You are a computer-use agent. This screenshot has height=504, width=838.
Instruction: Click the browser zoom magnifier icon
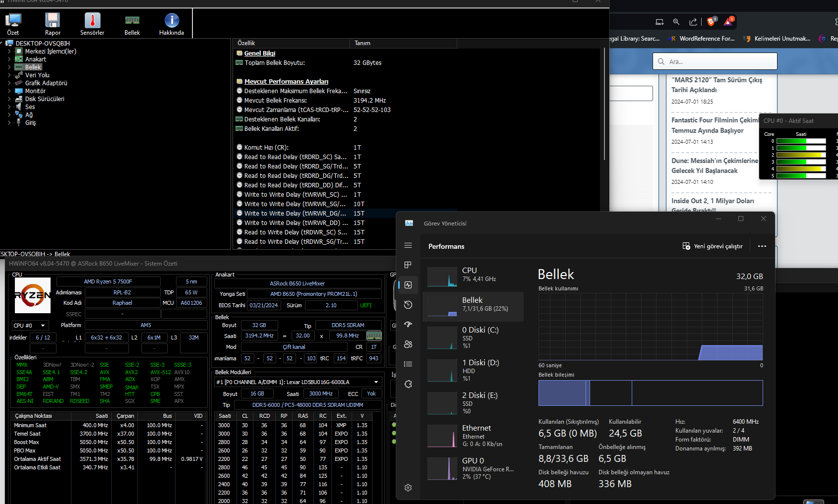(x=676, y=22)
